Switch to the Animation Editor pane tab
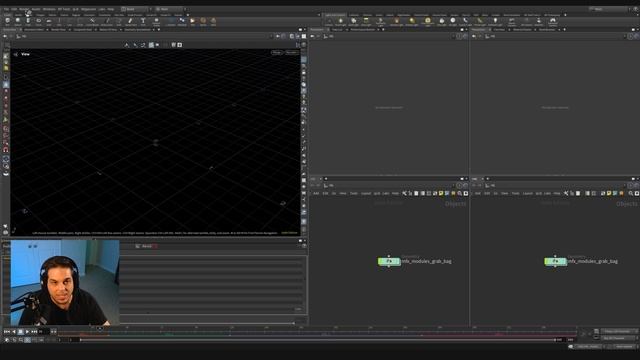 point(33,29)
